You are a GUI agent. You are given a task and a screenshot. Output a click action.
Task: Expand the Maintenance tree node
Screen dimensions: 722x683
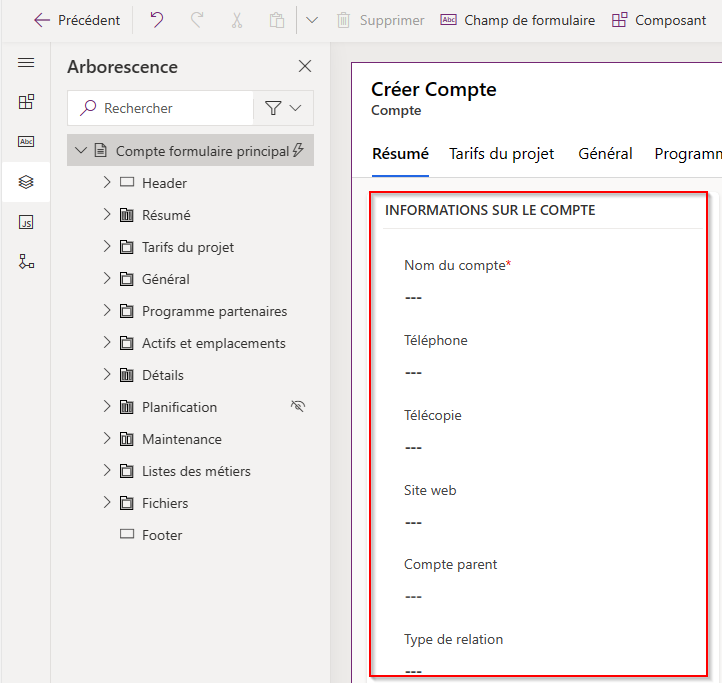coord(107,438)
